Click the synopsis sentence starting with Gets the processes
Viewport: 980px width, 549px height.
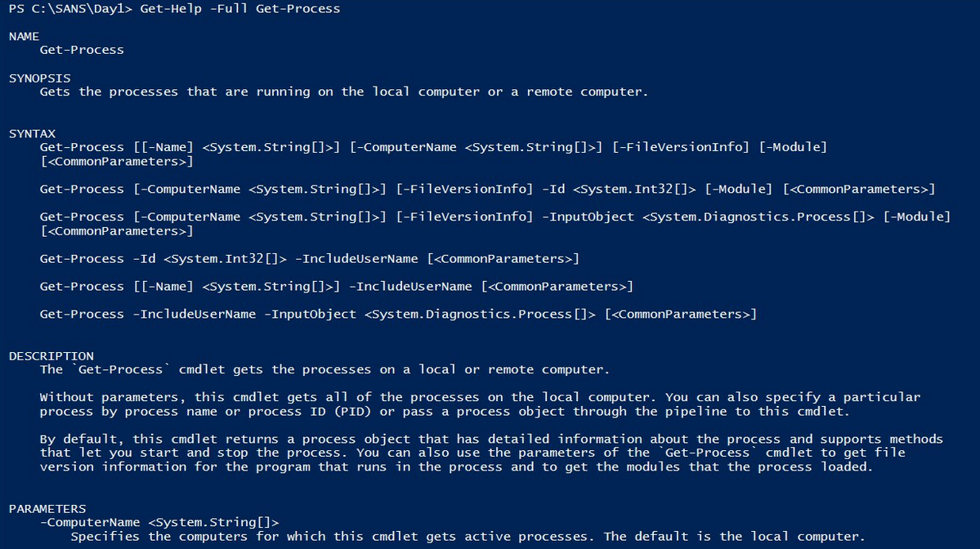(343, 91)
